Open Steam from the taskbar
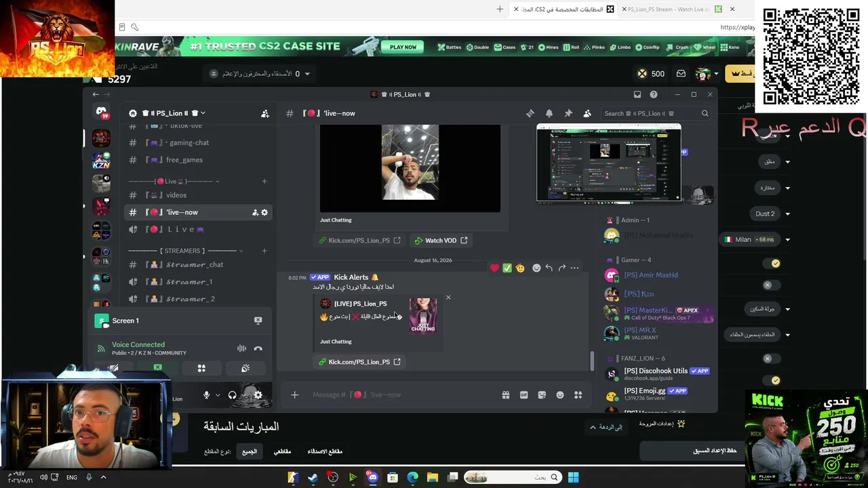 pyautogui.click(x=313, y=477)
